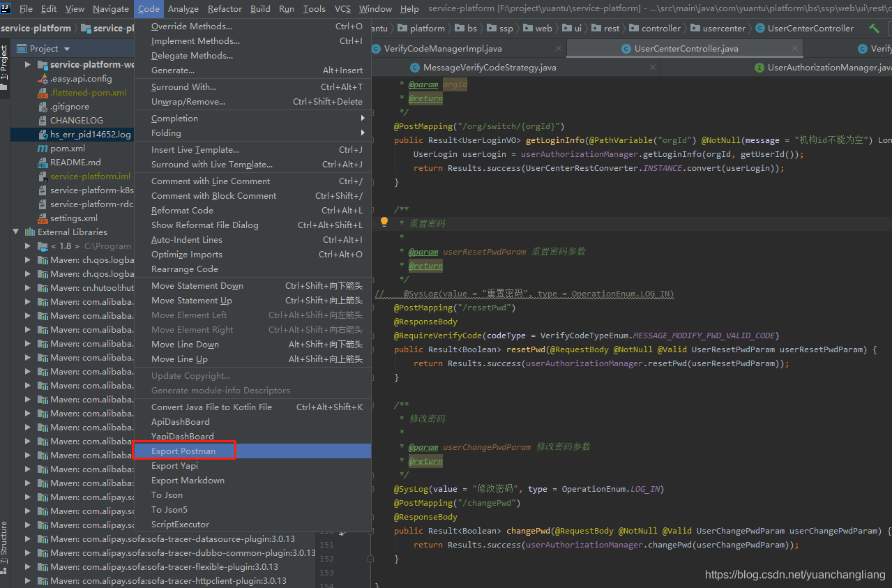Screen dimensions: 892x588
Task: Expand the External Libraries node
Action: (16, 232)
